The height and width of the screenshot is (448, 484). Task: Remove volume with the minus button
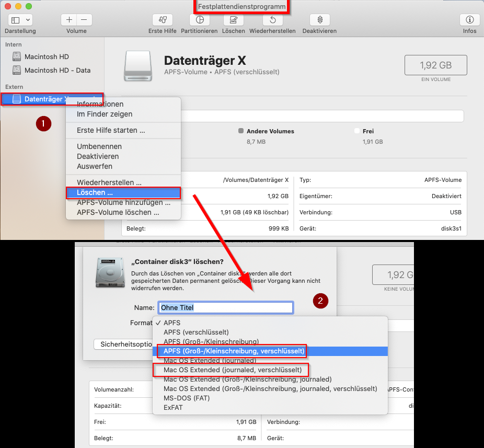[x=84, y=20]
